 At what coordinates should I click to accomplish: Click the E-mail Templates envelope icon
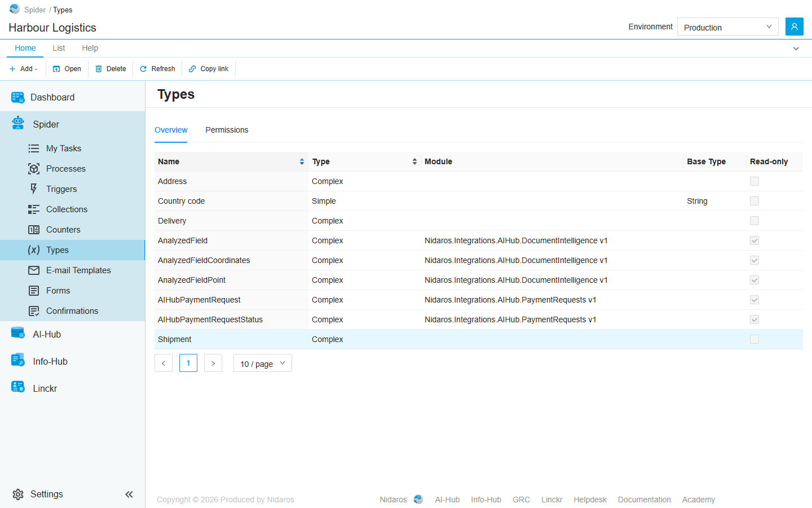[x=34, y=270]
